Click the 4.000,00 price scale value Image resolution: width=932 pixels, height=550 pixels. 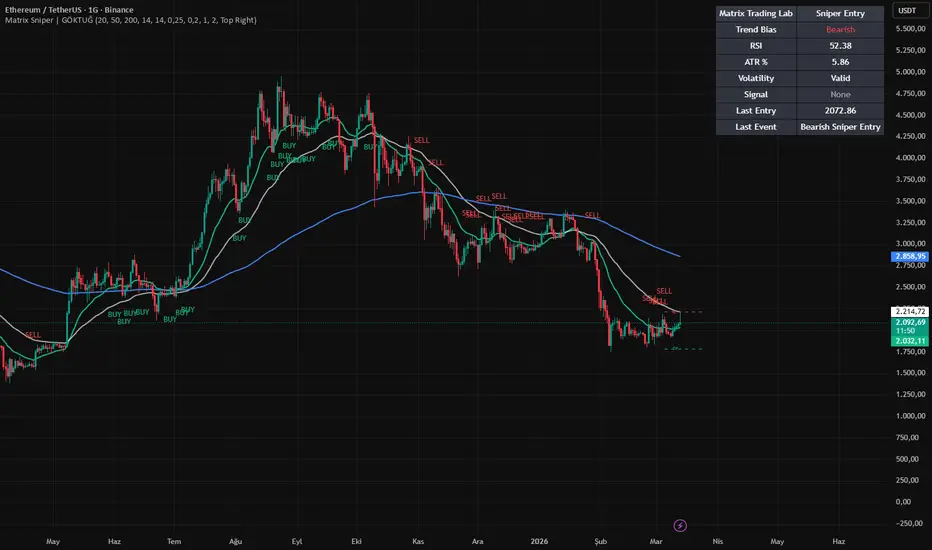click(911, 158)
